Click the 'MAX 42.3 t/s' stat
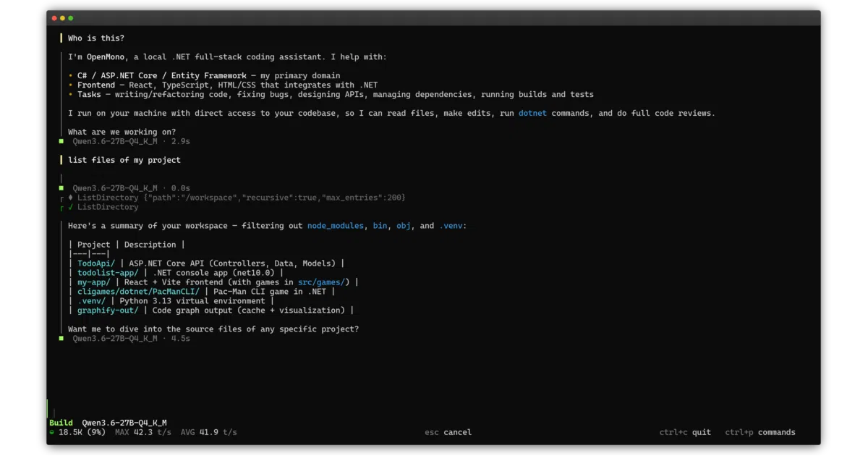This screenshot has height=456, width=868. coord(143,432)
